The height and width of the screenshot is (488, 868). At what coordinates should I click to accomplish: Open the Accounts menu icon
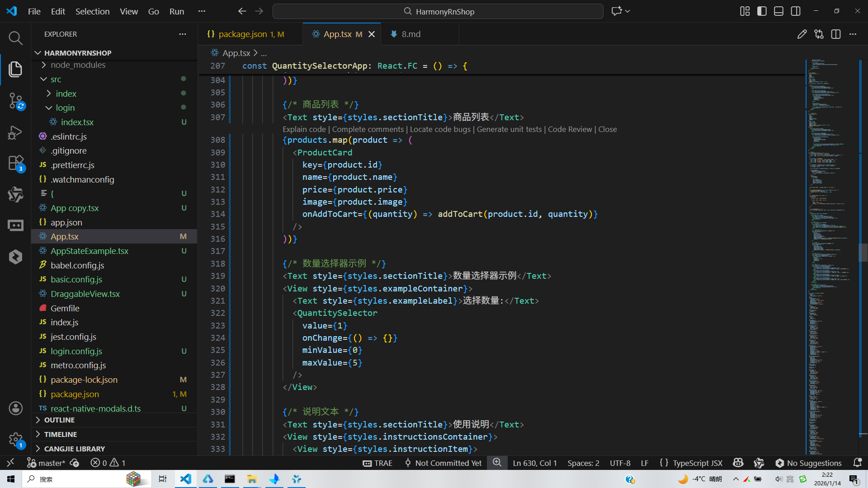point(15,408)
